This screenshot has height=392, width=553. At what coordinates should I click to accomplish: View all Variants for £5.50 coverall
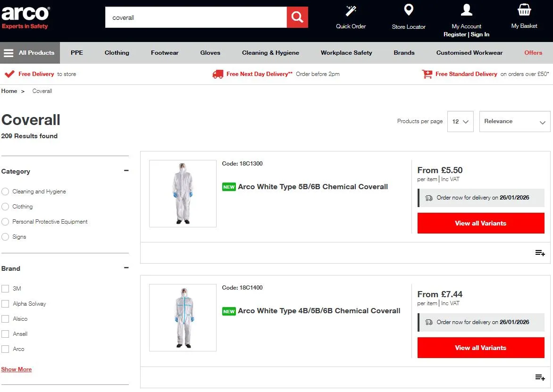coord(481,223)
